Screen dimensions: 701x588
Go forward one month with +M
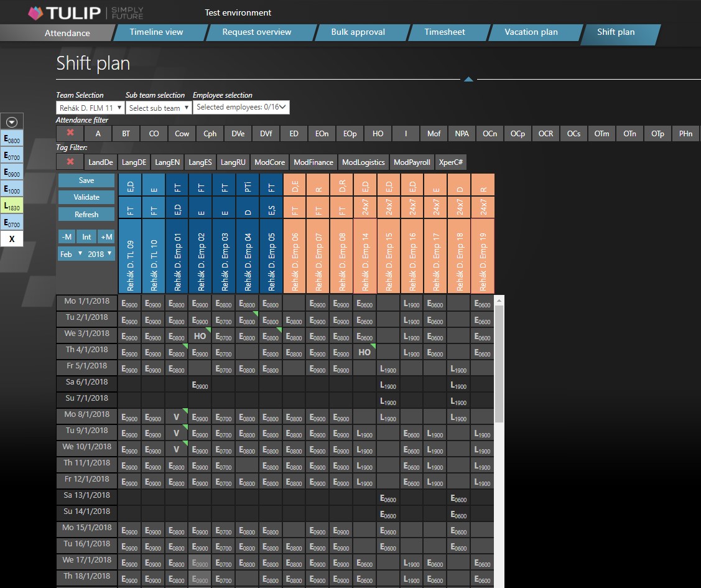point(106,236)
